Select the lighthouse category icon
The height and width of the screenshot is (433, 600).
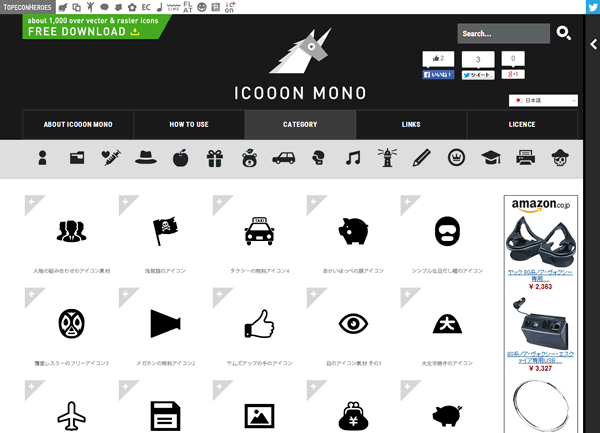click(x=387, y=158)
